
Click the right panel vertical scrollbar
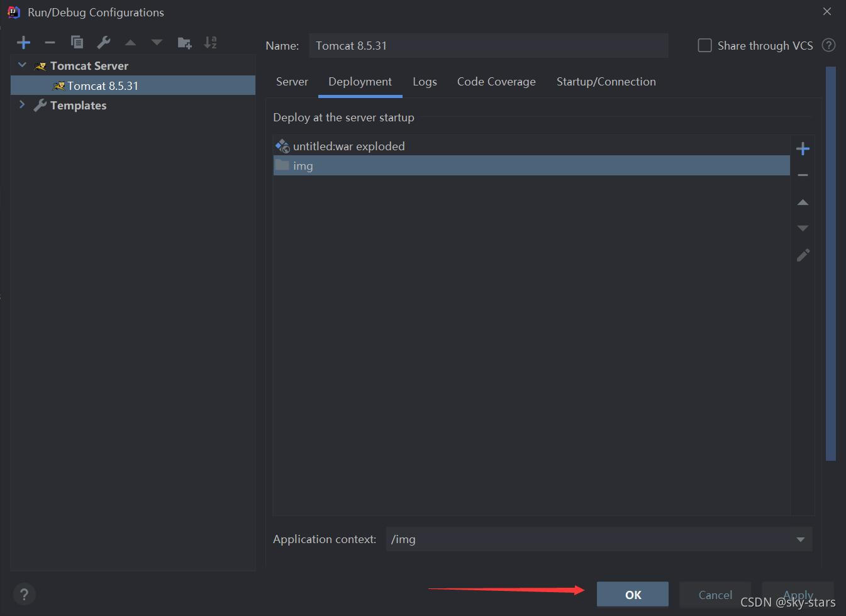tap(830, 264)
